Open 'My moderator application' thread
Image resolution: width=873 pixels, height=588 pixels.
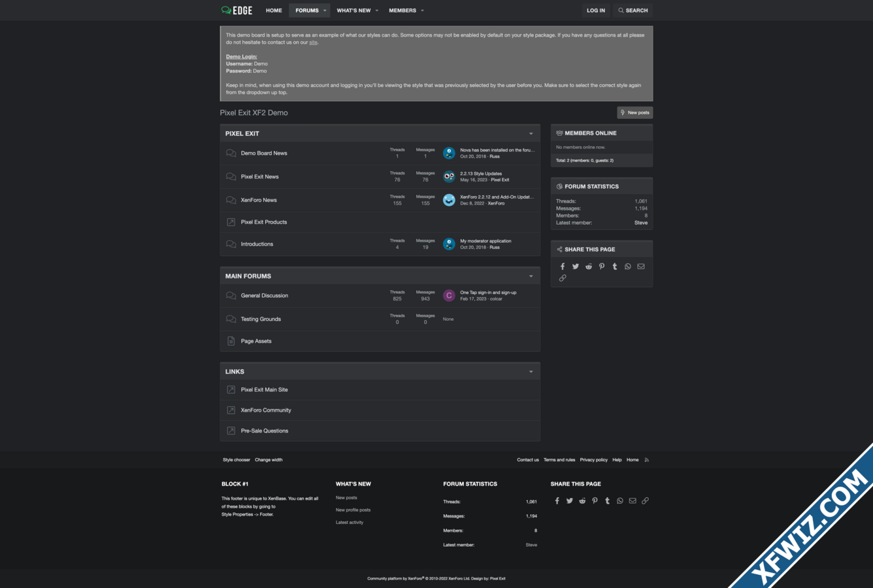486,241
